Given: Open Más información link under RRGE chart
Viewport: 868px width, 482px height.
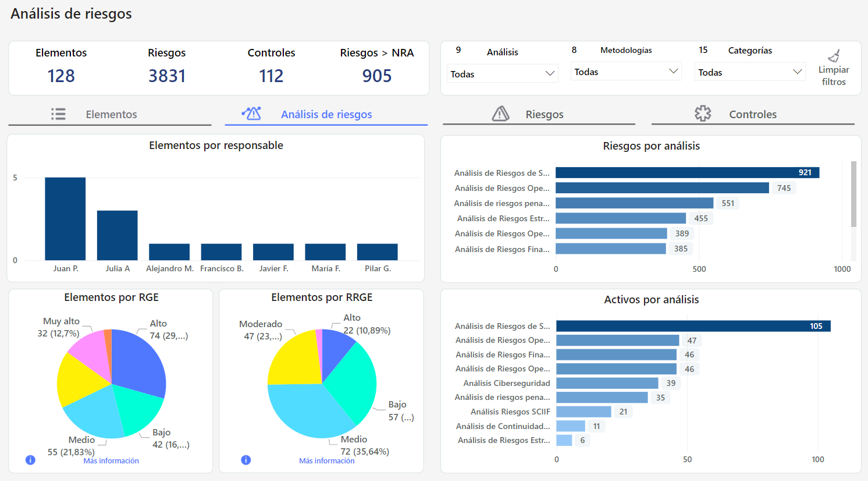Looking at the screenshot, I should [326, 460].
